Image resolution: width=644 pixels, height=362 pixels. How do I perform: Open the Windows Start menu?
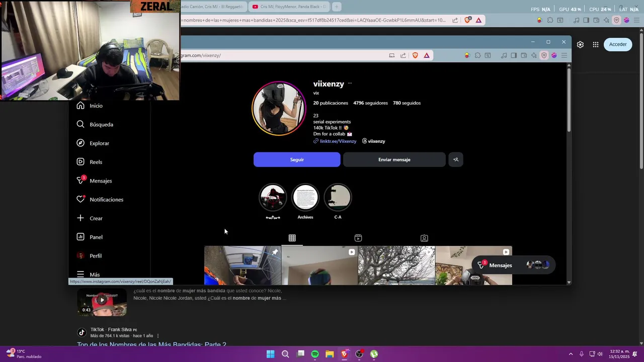(270, 354)
